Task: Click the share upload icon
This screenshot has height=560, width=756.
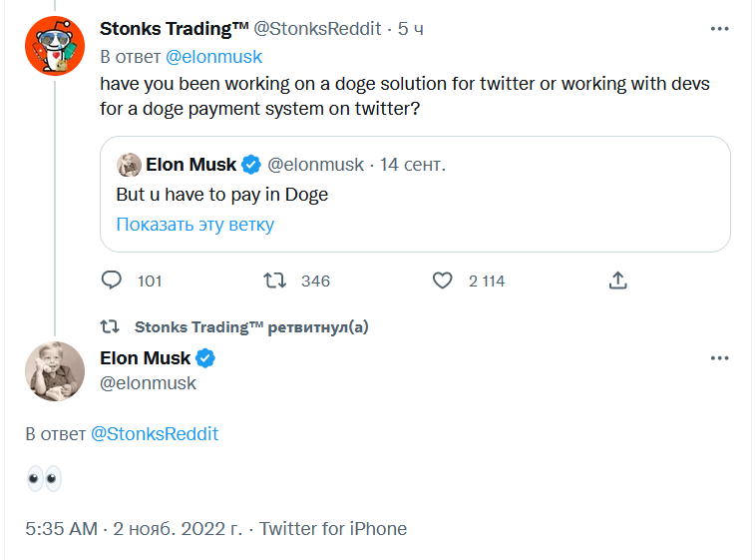Action: click(617, 280)
